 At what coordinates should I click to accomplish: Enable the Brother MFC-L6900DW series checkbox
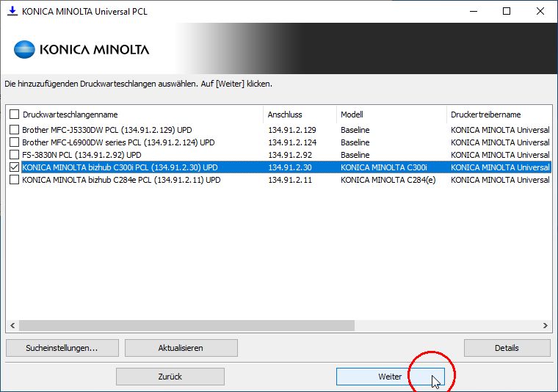[14, 142]
